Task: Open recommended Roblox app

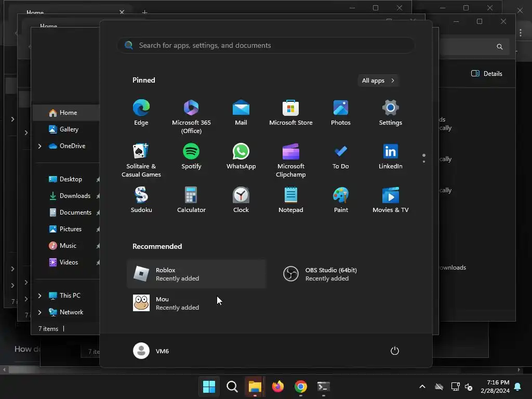Action: click(x=196, y=274)
